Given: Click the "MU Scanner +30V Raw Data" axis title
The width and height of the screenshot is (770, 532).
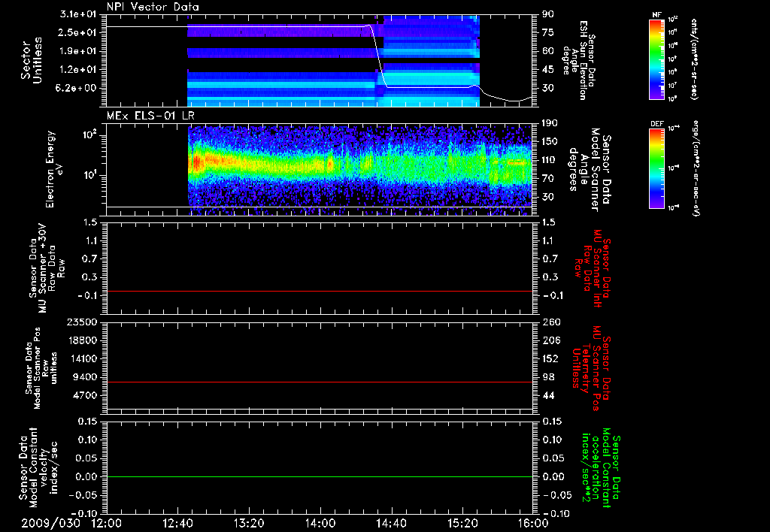Looking at the screenshot, I should (47, 268).
